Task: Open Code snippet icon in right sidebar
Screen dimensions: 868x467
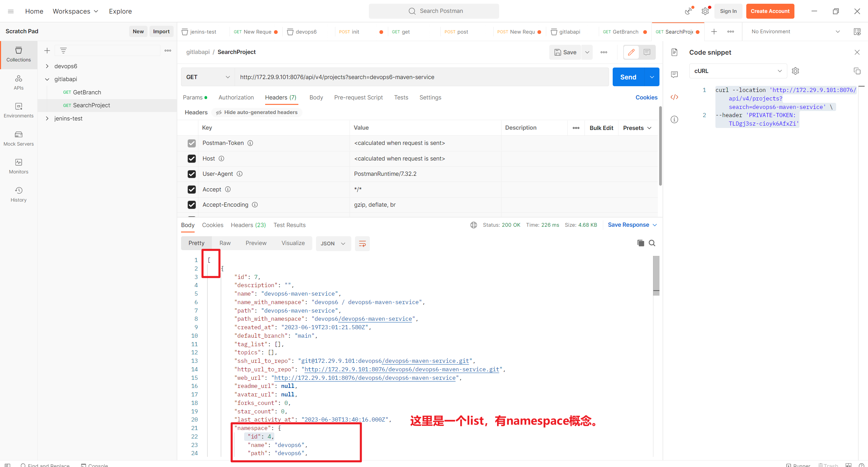Action: pos(674,97)
